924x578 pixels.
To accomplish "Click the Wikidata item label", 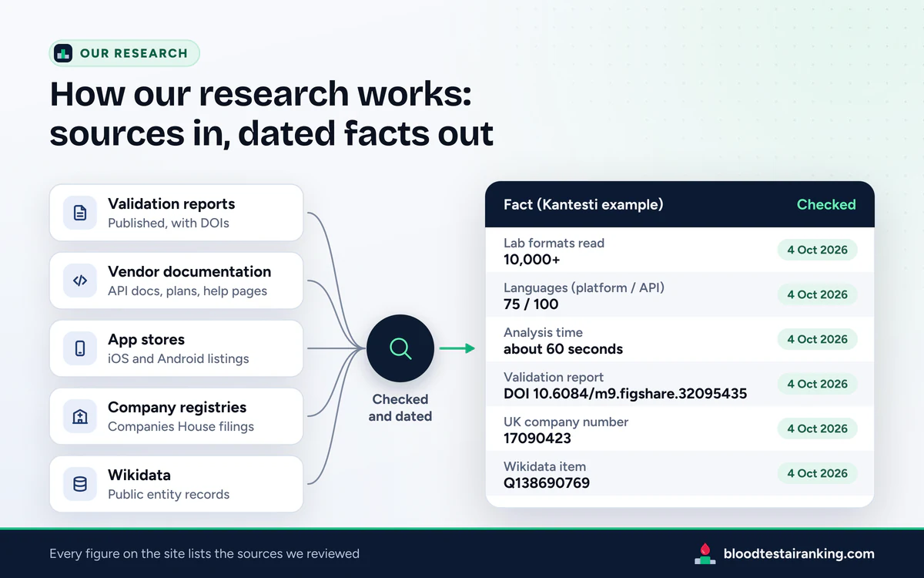I will [544, 466].
